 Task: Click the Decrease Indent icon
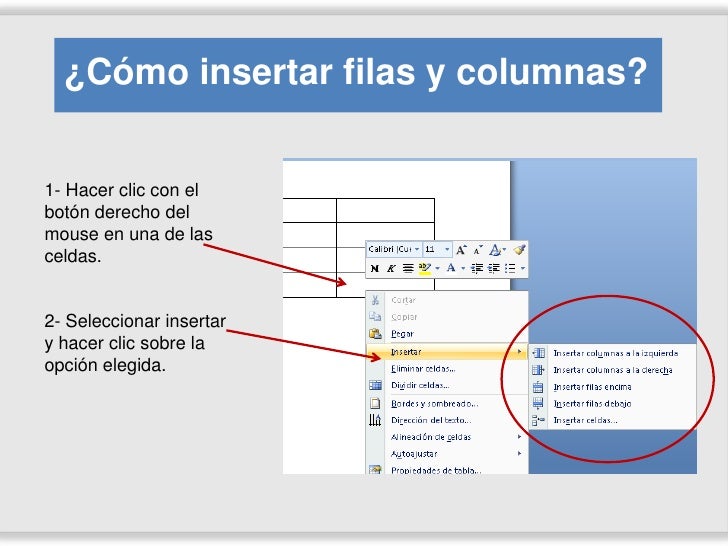476,268
